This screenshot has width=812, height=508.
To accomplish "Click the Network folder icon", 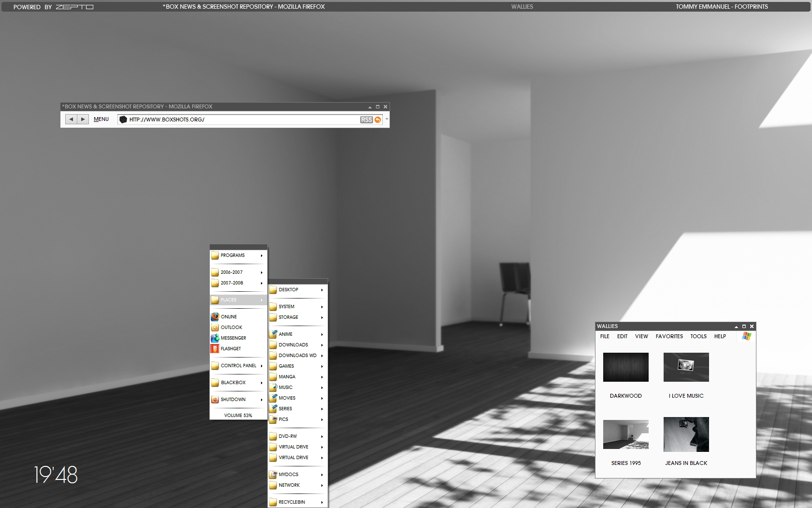I will pos(273,485).
